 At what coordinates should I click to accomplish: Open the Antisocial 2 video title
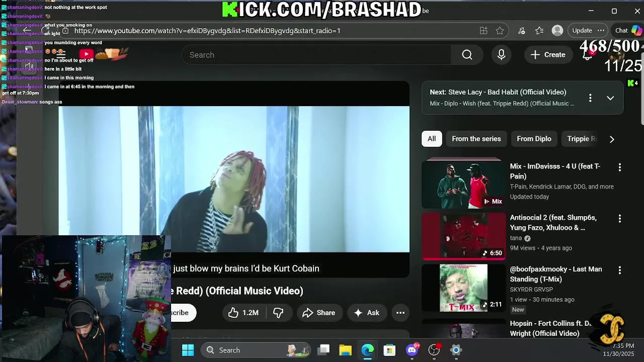pyautogui.click(x=553, y=222)
